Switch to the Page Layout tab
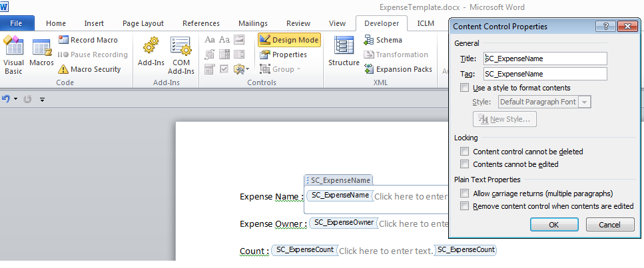 [143, 23]
